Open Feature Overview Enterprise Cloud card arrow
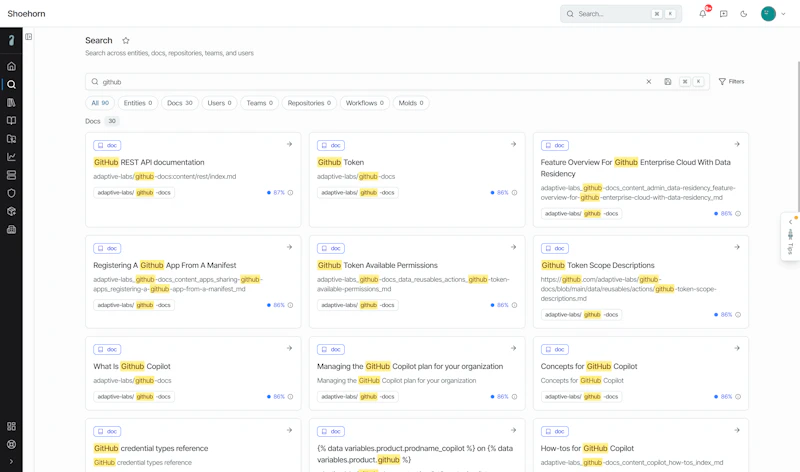Viewport: 800px width, 472px height. click(x=737, y=144)
